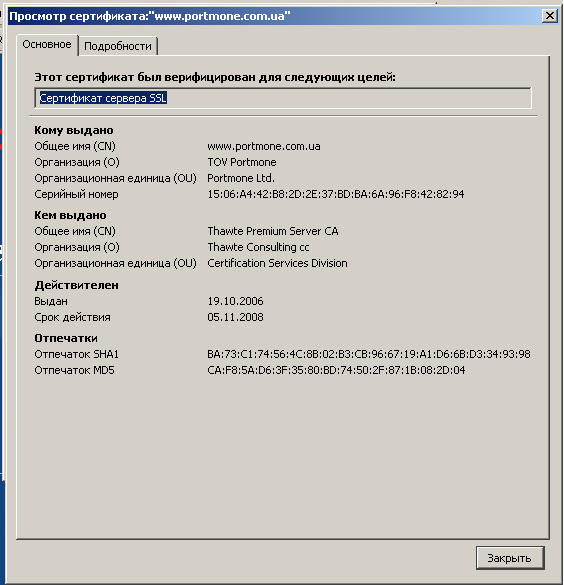The image size is (564, 585).
Task: Click the SHA1 fingerprint value
Action: point(369,354)
